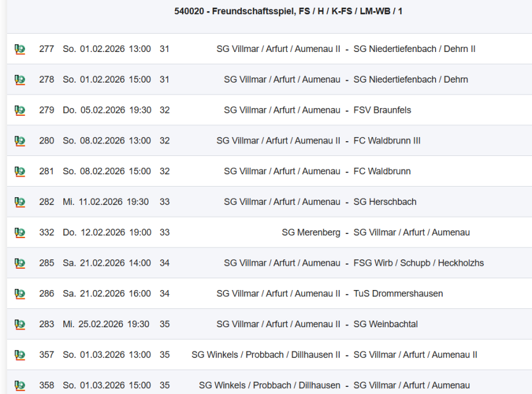Viewport: 532px width, 394px height.
Task: Select the icon beside game 285
Action: tap(20, 263)
